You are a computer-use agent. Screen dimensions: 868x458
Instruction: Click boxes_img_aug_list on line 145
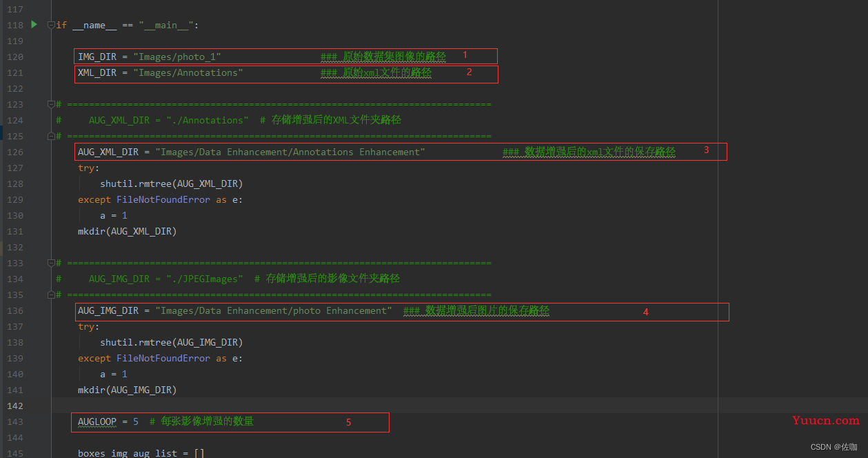(x=128, y=453)
